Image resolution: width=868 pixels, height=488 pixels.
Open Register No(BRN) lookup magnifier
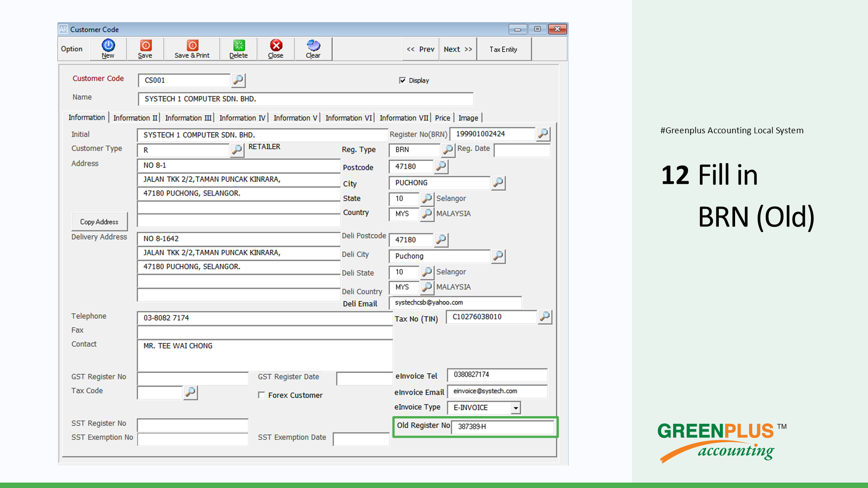click(x=543, y=134)
